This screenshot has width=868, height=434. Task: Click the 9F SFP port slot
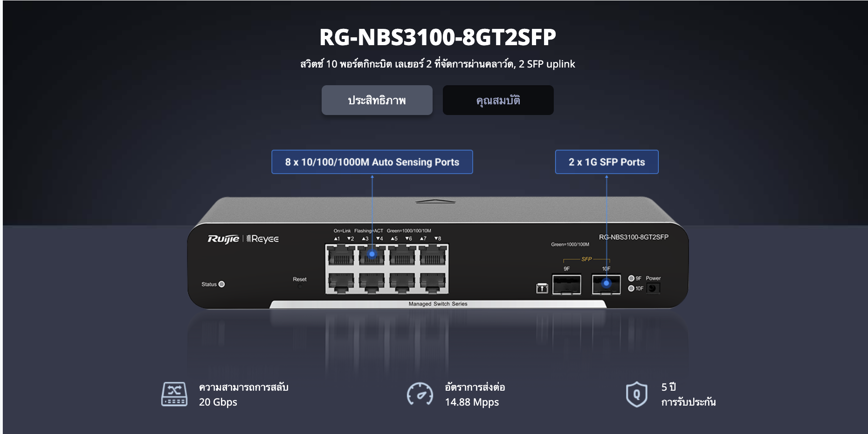(566, 285)
